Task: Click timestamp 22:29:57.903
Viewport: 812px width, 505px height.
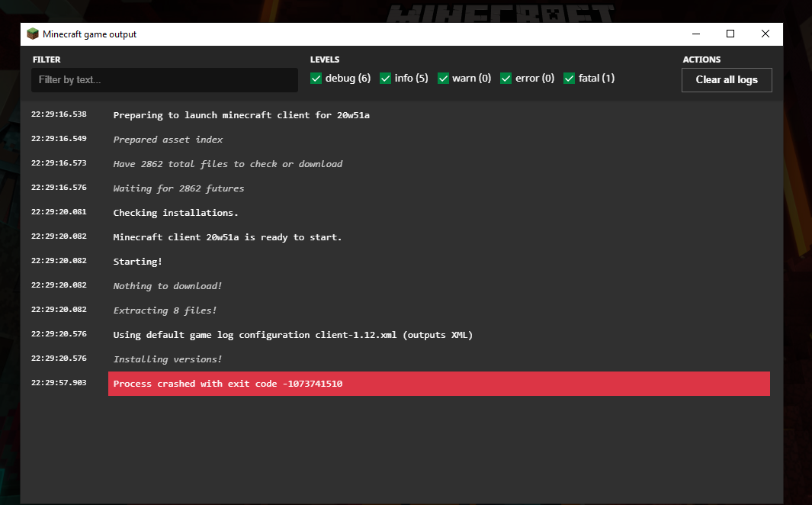Action: (59, 383)
